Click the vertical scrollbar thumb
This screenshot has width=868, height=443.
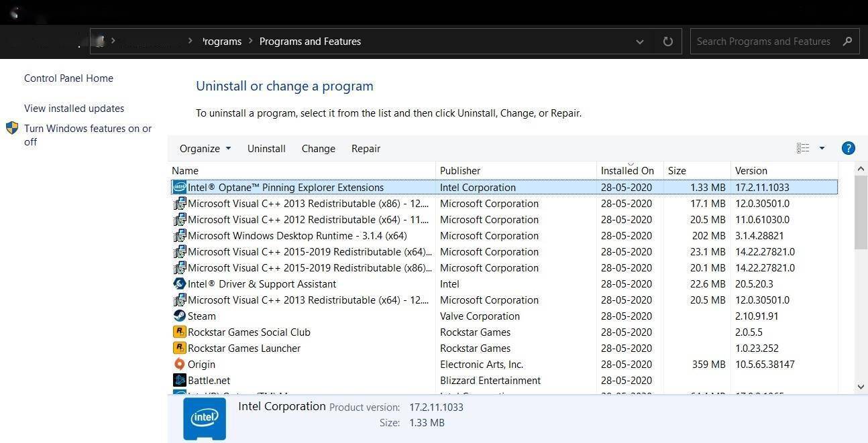tap(861, 214)
